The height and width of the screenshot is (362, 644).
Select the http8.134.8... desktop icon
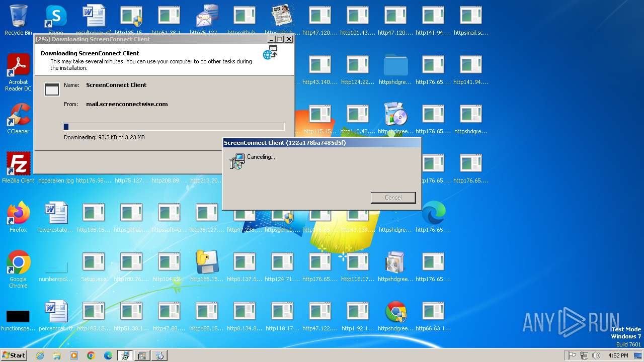(245, 315)
